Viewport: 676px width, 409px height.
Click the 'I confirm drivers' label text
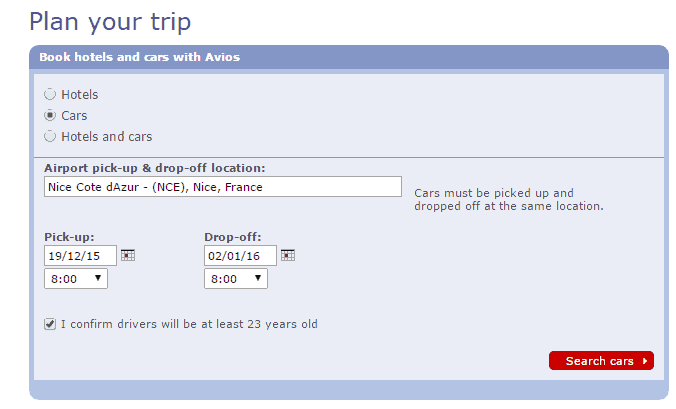click(189, 324)
